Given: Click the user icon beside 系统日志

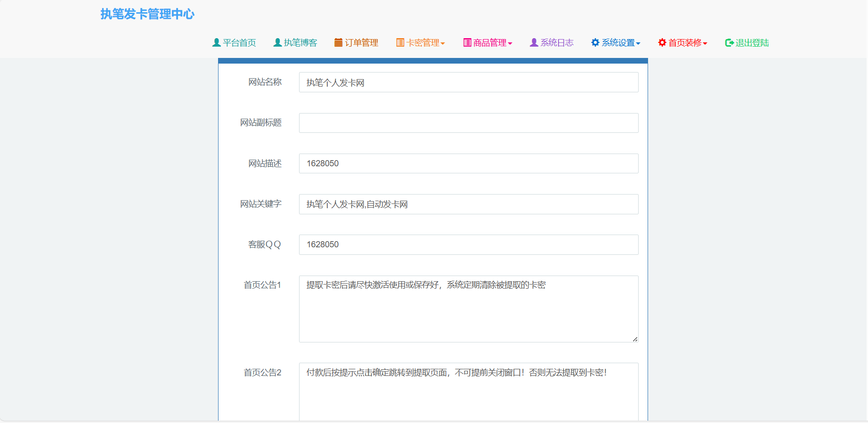Looking at the screenshot, I should coord(534,42).
